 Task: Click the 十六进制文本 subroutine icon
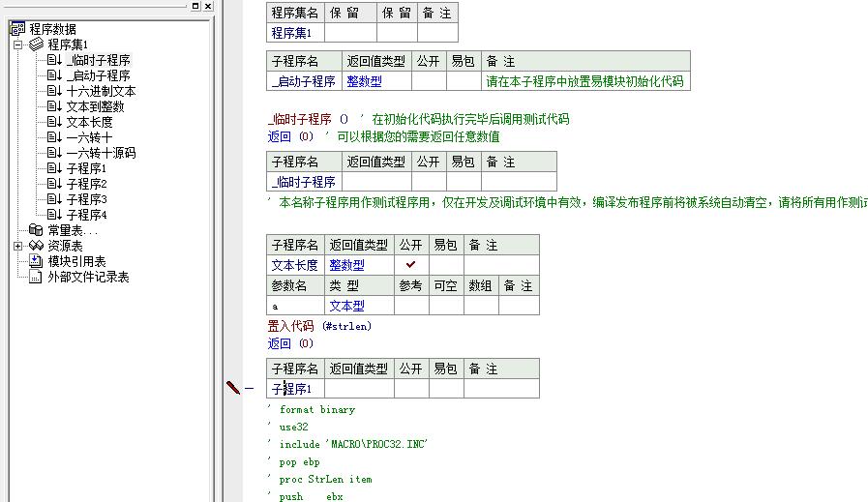[54, 91]
